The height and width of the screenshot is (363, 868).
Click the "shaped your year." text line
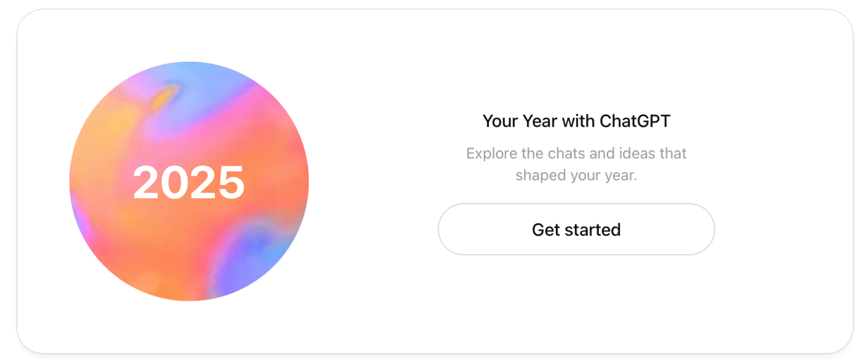[576, 175]
